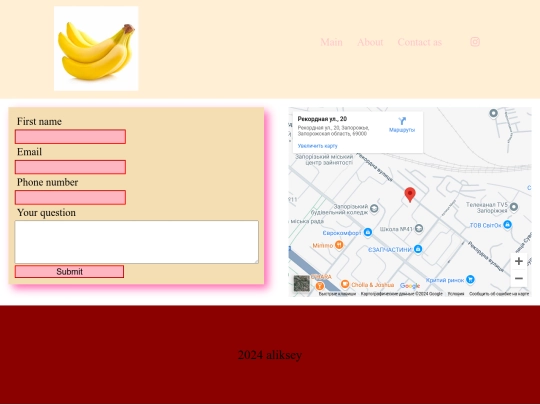Click the Рекордная ул., 20 address title

[322, 119]
